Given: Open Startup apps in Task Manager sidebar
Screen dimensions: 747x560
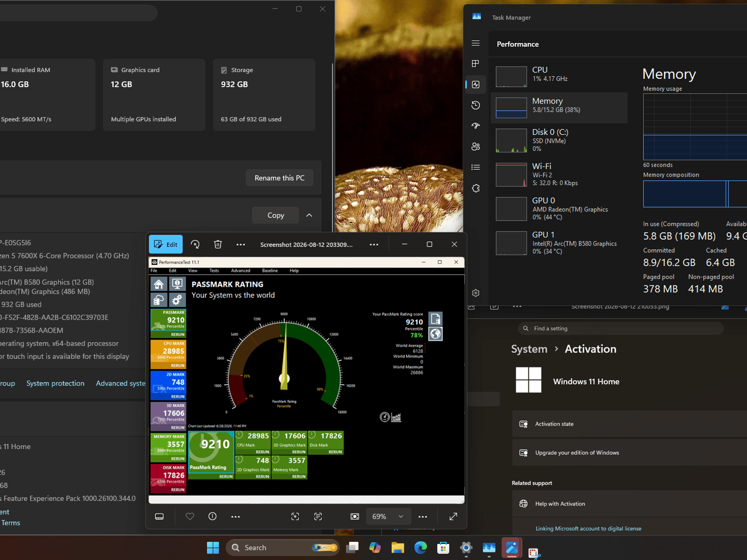Looking at the screenshot, I should tap(476, 126).
